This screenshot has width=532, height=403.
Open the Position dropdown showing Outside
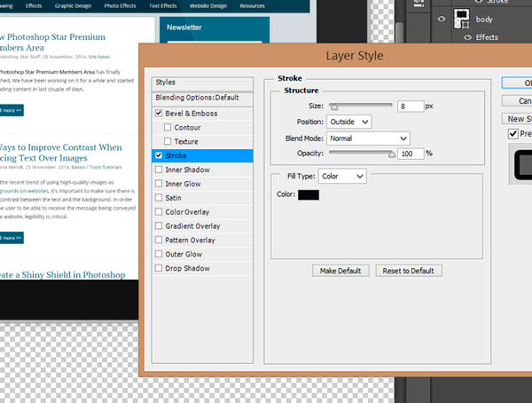coord(348,122)
